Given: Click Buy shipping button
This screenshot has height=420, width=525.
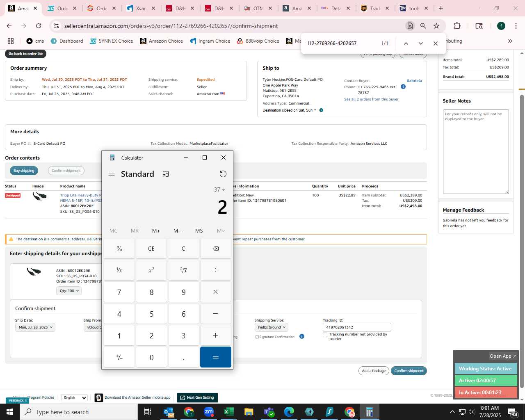Looking at the screenshot, I should coord(24,171).
